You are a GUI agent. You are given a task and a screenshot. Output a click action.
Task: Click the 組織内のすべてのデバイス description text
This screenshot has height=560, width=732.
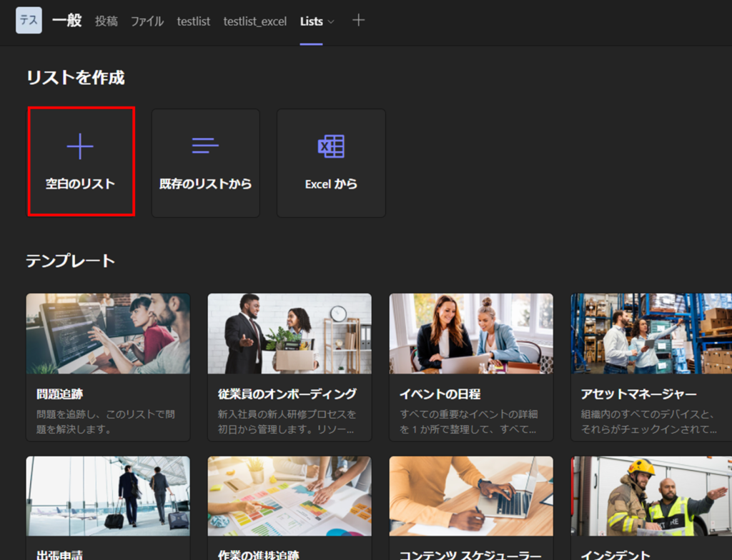[649, 421]
